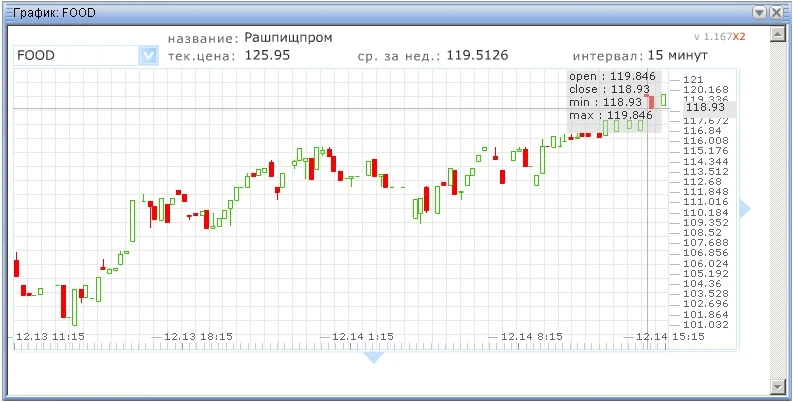The image size is (793, 402).
Task: Click the 105.192 price axis label
Action: point(706,274)
